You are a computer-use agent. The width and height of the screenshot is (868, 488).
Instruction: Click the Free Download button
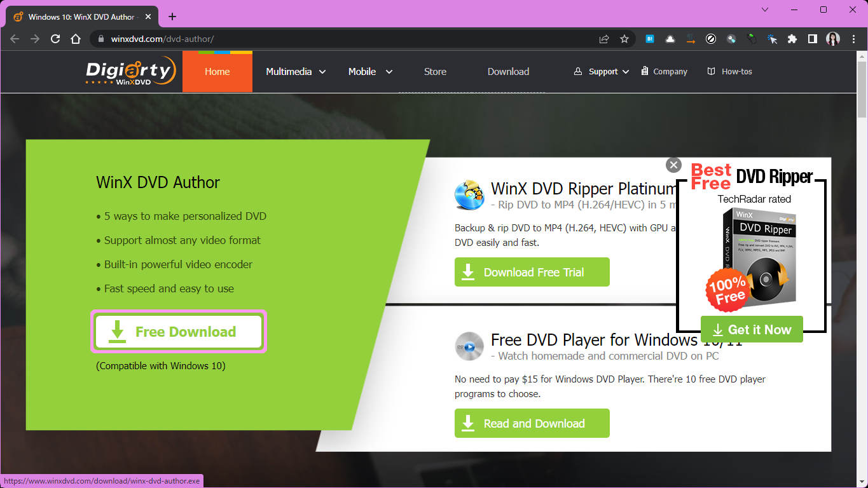pyautogui.click(x=179, y=332)
